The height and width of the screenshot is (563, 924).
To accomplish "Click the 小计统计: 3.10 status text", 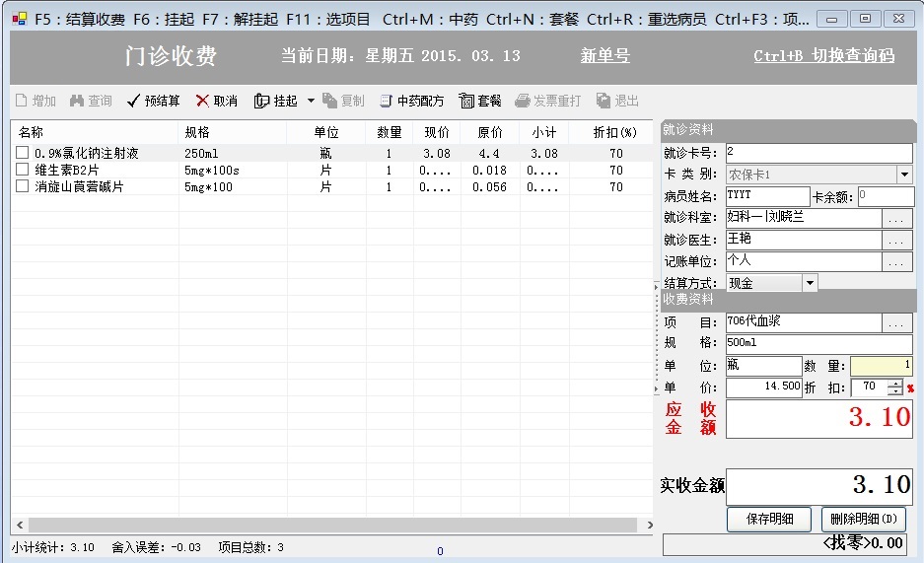I will pos(53,547).
